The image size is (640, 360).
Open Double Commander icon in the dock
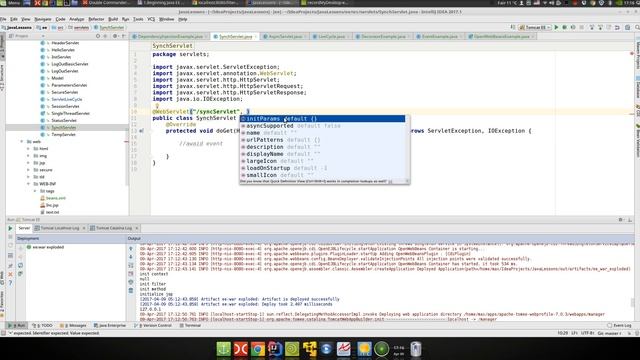coord(240,349)
